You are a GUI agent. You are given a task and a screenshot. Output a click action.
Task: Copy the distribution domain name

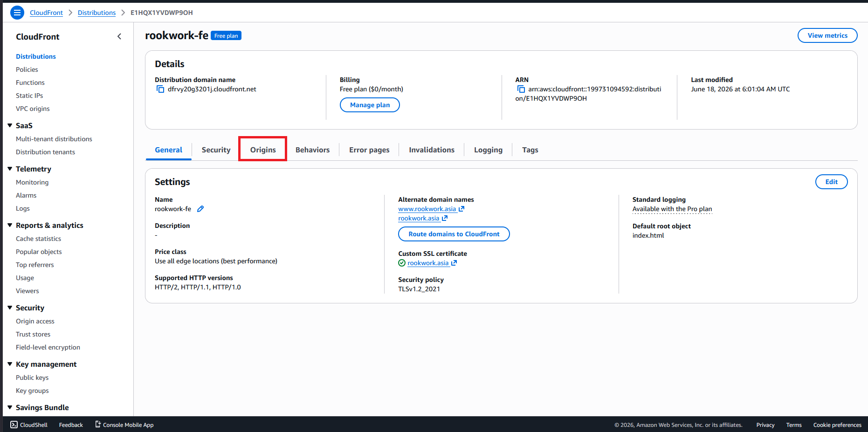tap(160, 89)
